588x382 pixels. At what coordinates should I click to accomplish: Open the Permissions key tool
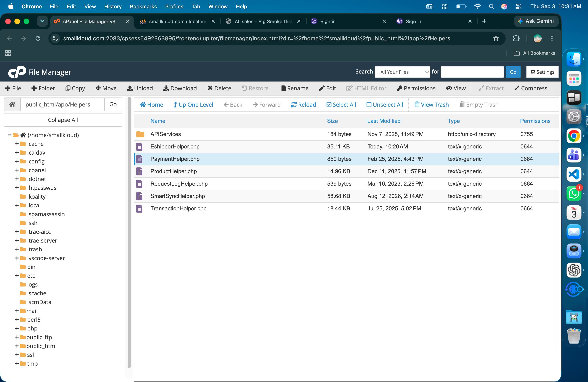tap(416, 88)
